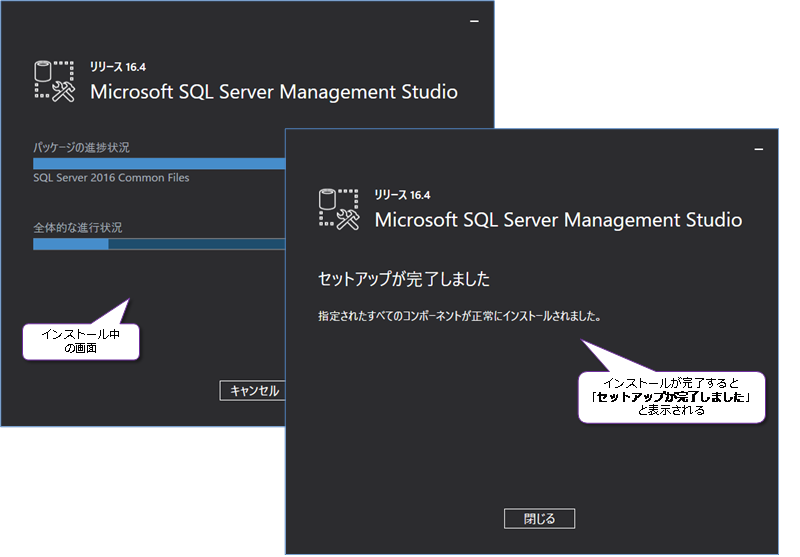Click the Microsoft SQL Server Management Studio title in completion window

558,220
